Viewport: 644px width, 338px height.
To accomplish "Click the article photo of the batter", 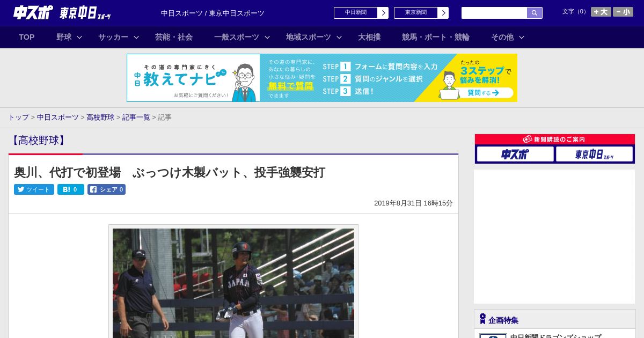I will 233,283.
